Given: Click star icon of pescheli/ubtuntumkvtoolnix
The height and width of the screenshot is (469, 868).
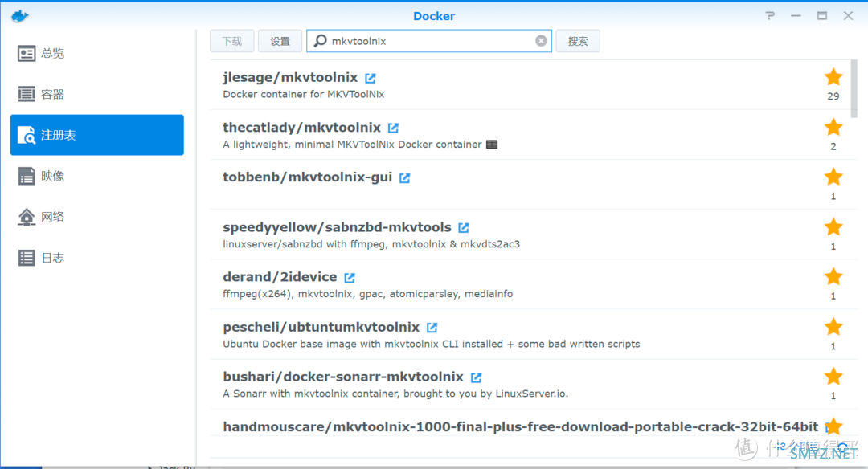Looking at the screenshot, I should [x=833, y=327].
